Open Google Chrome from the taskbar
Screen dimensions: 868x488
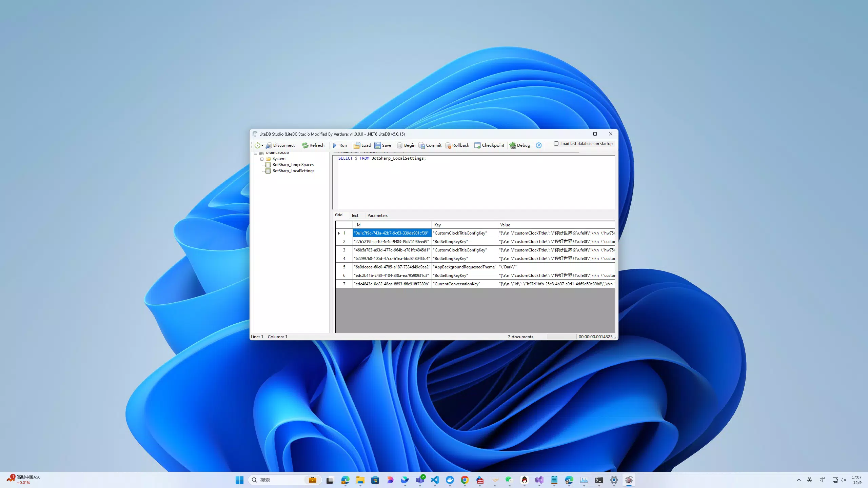[465, 480]
